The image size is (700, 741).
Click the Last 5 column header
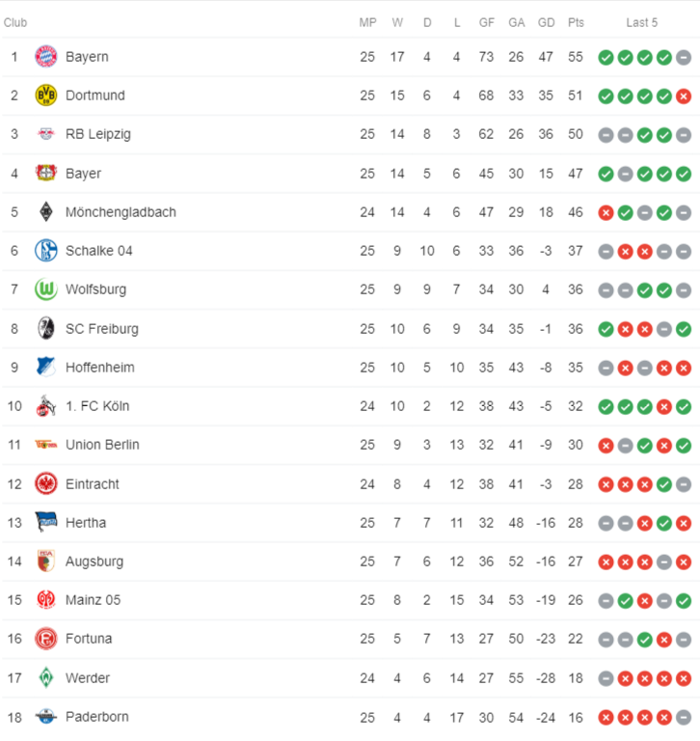click(641, 23)
